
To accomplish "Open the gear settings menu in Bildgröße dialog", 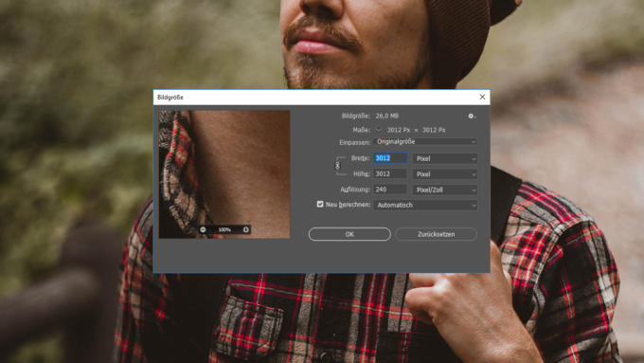I will pos(472,117).
